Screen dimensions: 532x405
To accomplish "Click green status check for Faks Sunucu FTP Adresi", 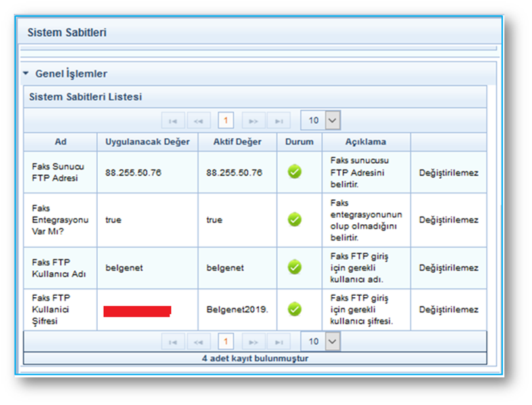I will [x=295, y=172].
